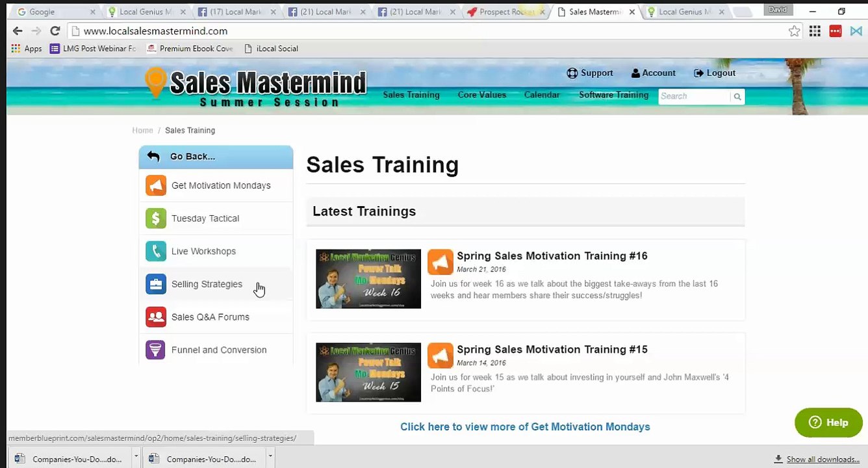The width and height of the screenshot is (868, 468).
Task: Click the green Help button
Action: (x=828, y=422)
